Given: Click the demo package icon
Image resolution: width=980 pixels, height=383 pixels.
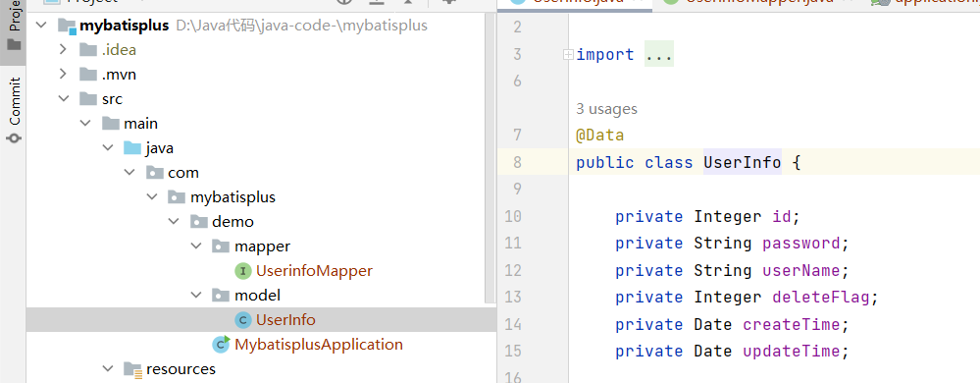Looking at the screenshot, I should tap(199, 222).
